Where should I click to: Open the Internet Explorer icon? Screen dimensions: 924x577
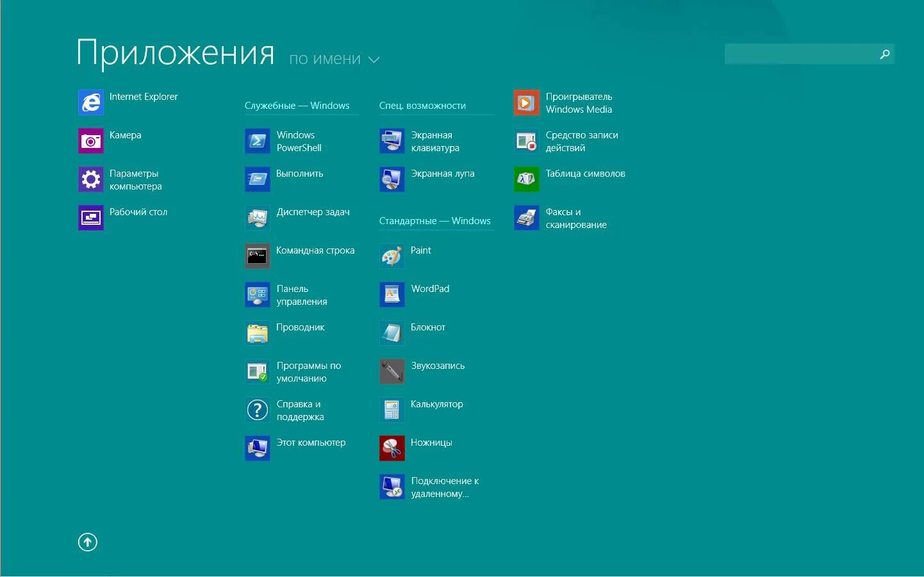(91, 102)
